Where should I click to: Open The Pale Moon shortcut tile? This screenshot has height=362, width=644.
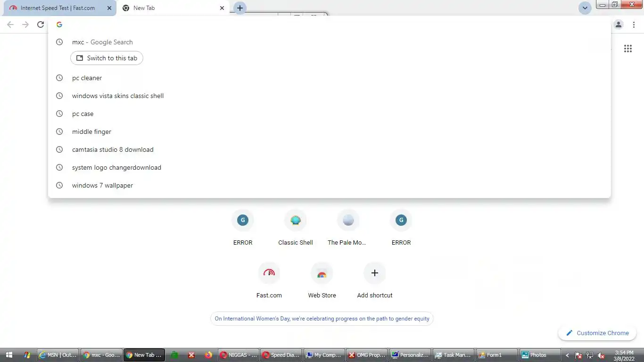pos(348,228)
